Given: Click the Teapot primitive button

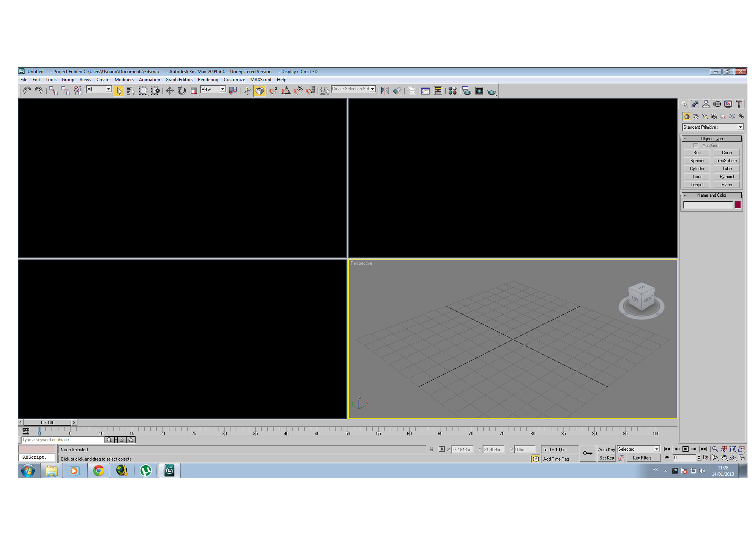Looking at the screenshot, I should (697, 185).
